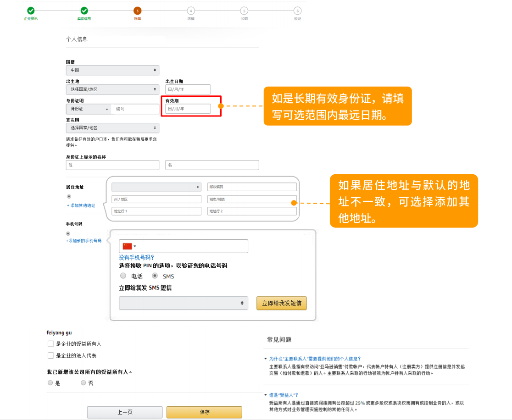Click the step 3 账单 circle

pos(138,11)
